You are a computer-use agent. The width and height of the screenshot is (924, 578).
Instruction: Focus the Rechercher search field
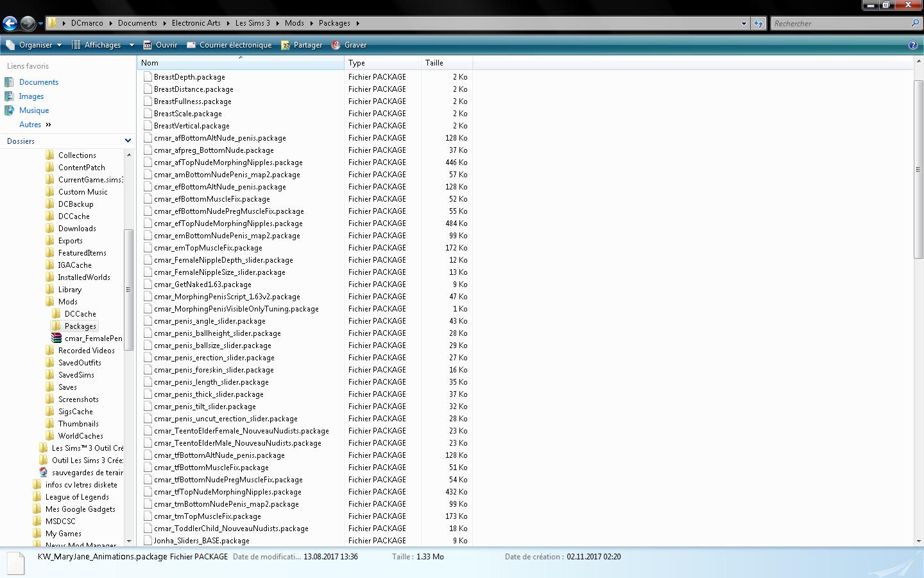tap(841, 23)
